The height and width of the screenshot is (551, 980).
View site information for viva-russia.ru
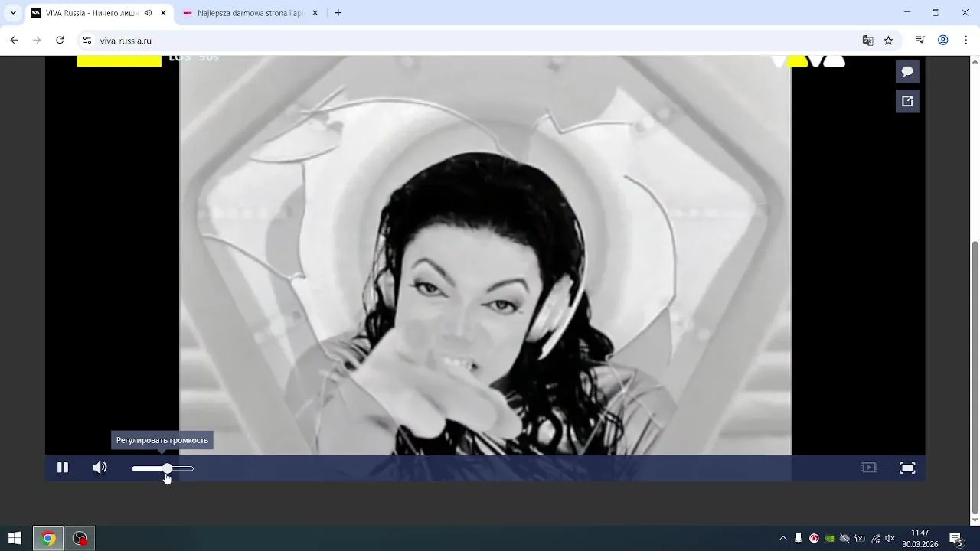pos(87,41)
